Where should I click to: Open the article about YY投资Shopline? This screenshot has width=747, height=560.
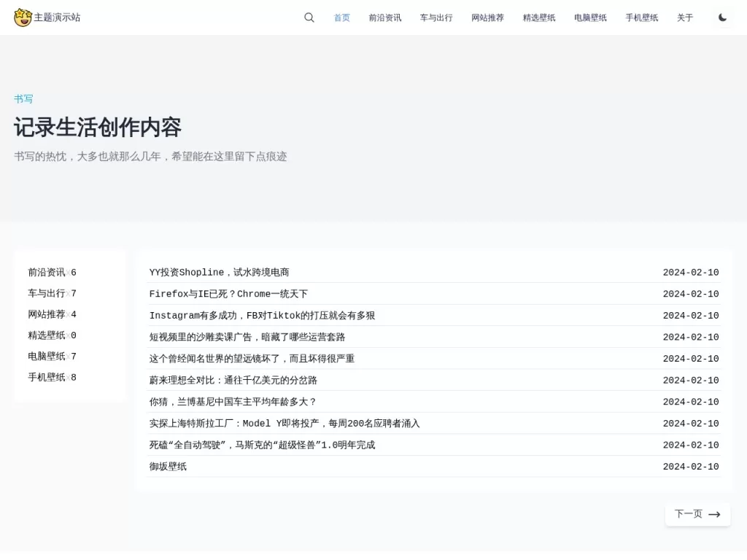(x=219, y=272)
